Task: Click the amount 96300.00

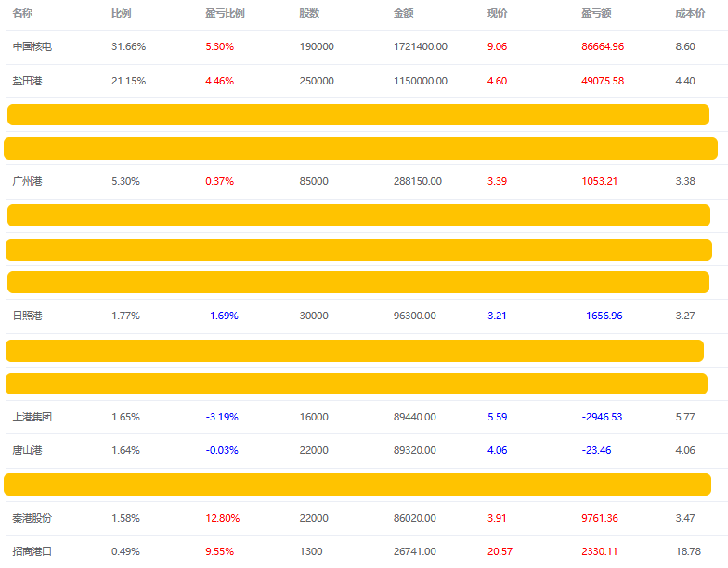Action: pyautogui.click(x=415, y=316)
